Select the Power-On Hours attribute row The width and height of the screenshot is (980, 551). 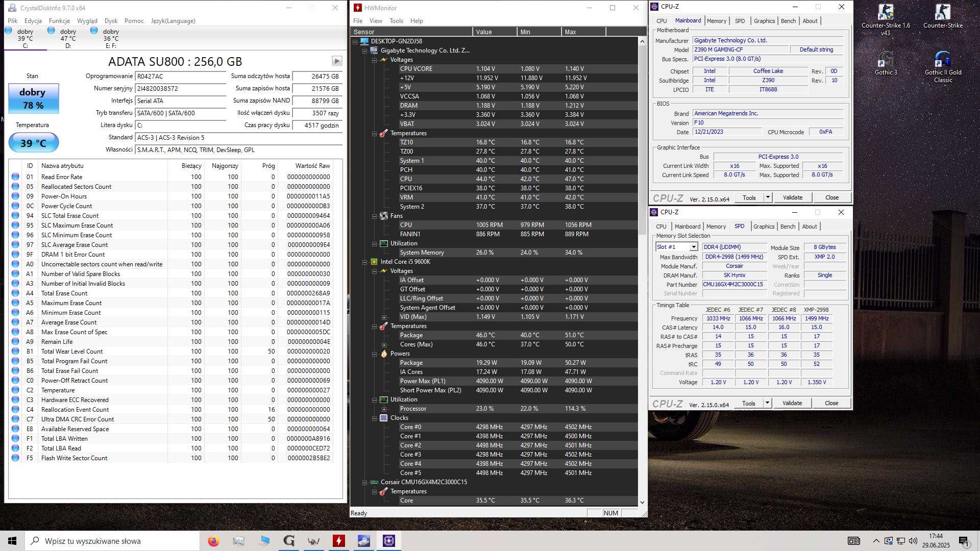point(171,196)
